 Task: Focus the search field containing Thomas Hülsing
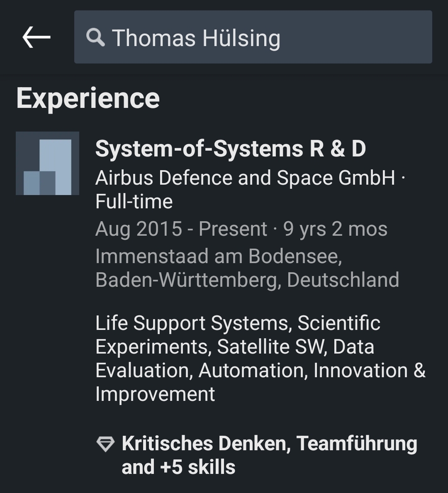(253, 37)
